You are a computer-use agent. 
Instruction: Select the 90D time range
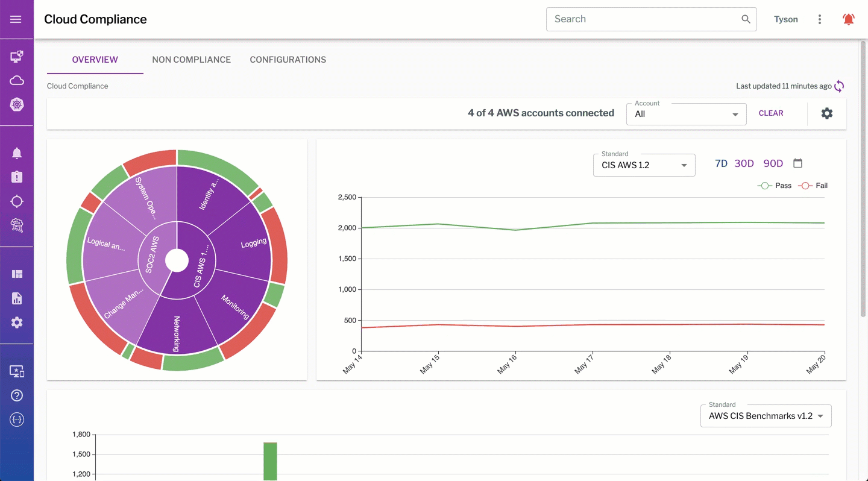[x=773, y=163]
